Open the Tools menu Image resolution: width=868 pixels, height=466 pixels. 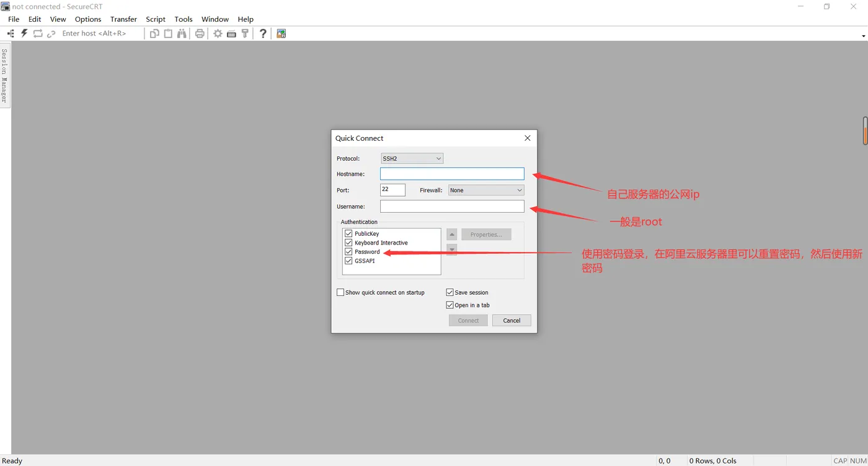[x=184, y=19]
